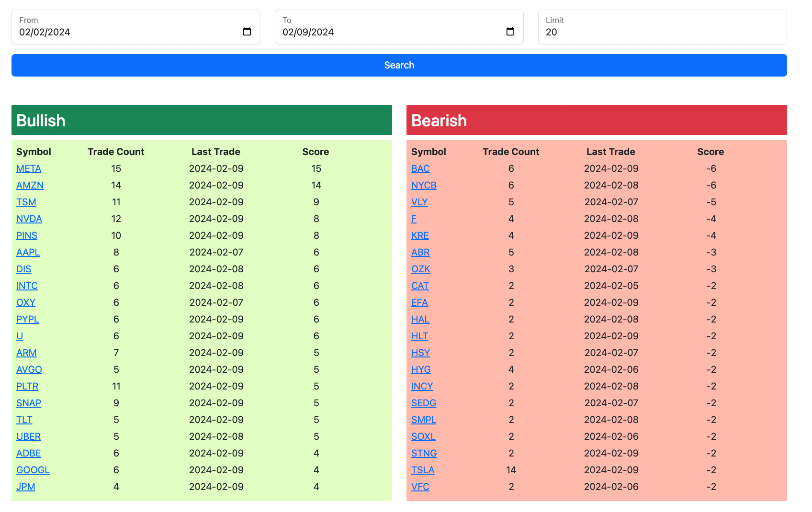Open the GOOGL symbol link
Image resolution: width=812 pixels, height=512 pixels.
point(33,470)
